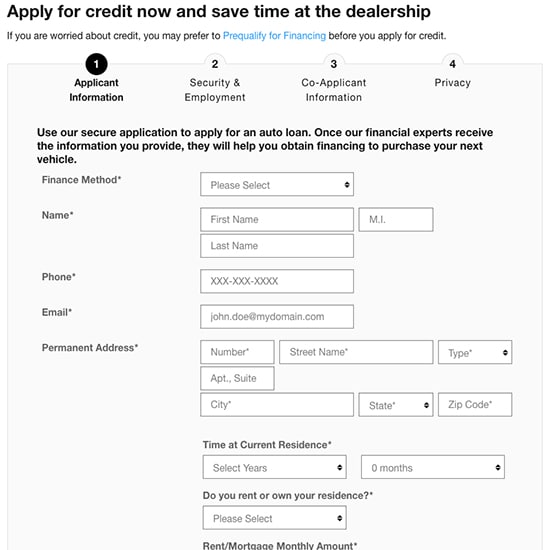Click the Zip Code field
Image resolution: width=550 pixels, height=550 pixels.
pos(475,405)
